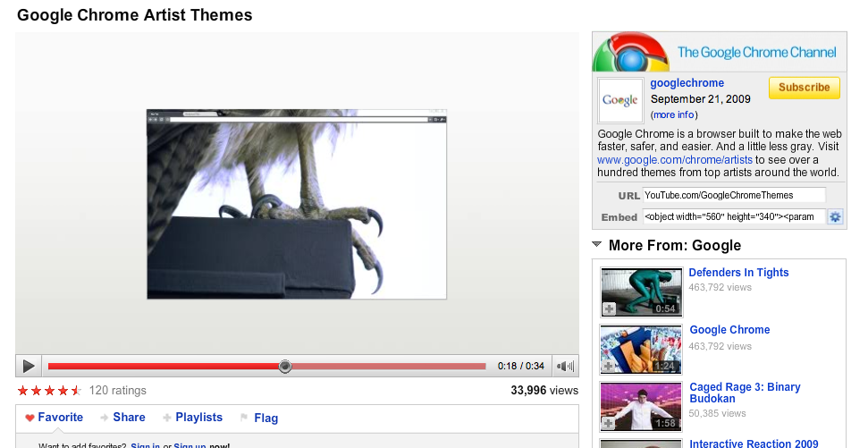Click the Embed code text field
This screenshot has width=868, height=448.
click(x=734, y=216)
